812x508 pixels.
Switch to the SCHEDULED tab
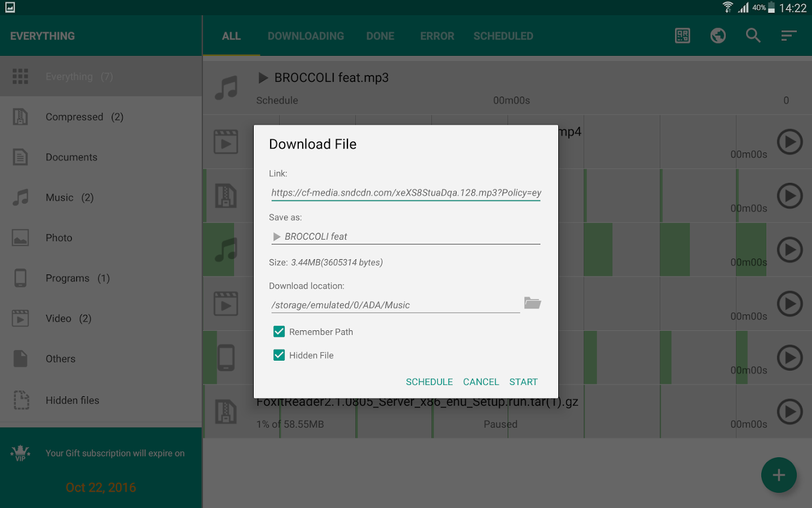(x=504, y=36)
